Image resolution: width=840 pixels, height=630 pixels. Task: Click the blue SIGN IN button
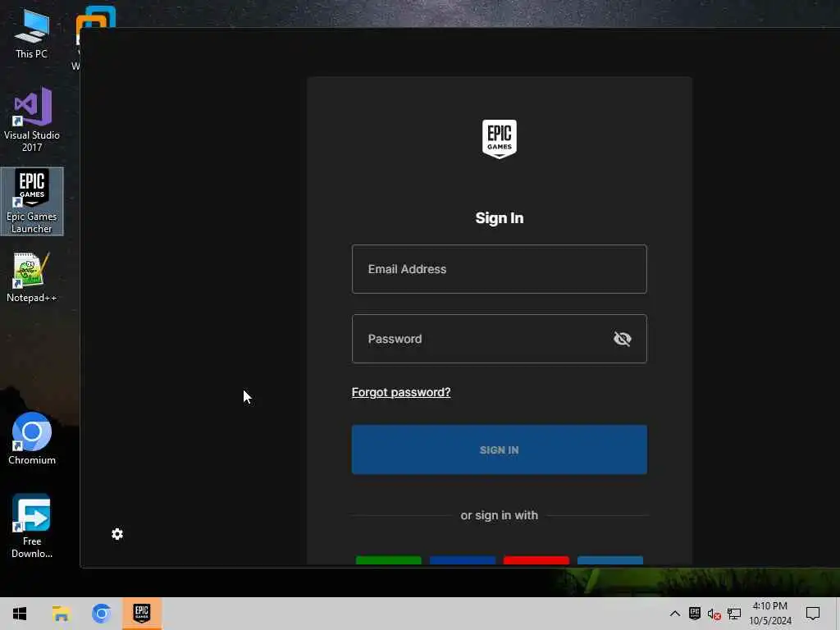coord(499,450)
